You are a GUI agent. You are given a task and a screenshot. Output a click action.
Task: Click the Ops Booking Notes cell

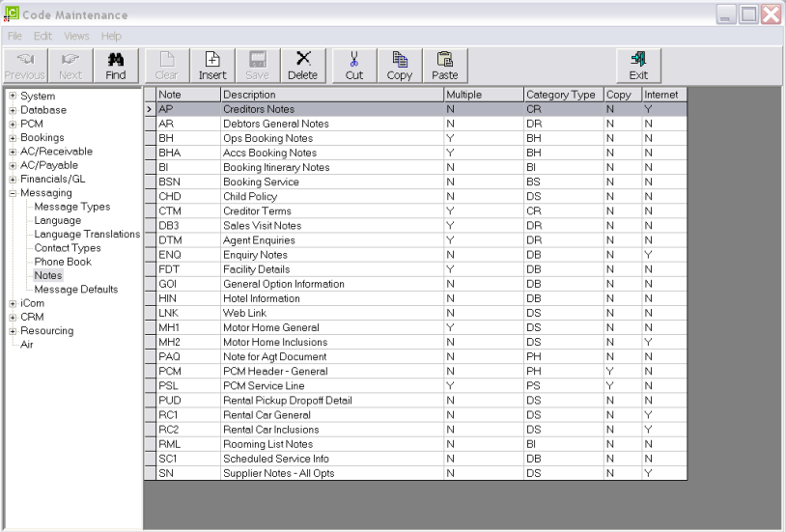click(x=332, y=138)
